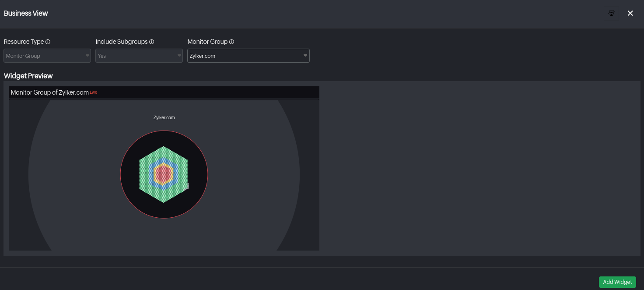The height and width of the screenshot is (290, 644).
Task: Click the Business View dialog title
Action: coord(26,13)
